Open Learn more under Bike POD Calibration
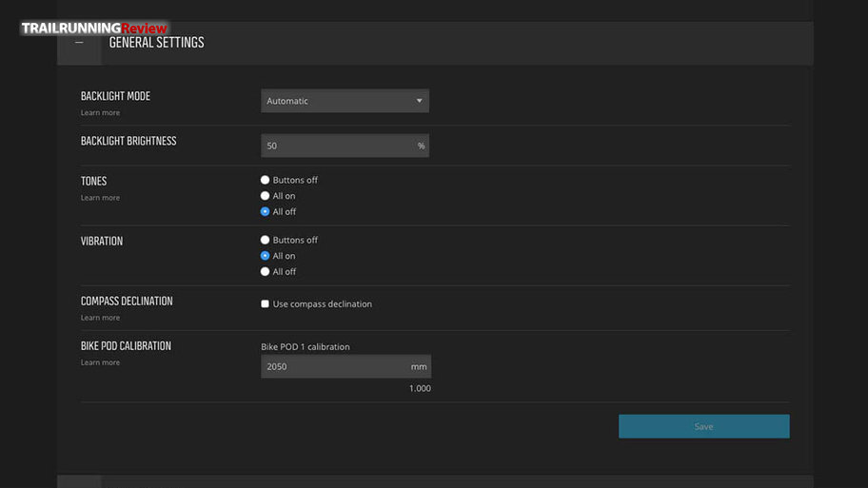The height and width of the screenshot is (488, 868). (x=100, y=362)
